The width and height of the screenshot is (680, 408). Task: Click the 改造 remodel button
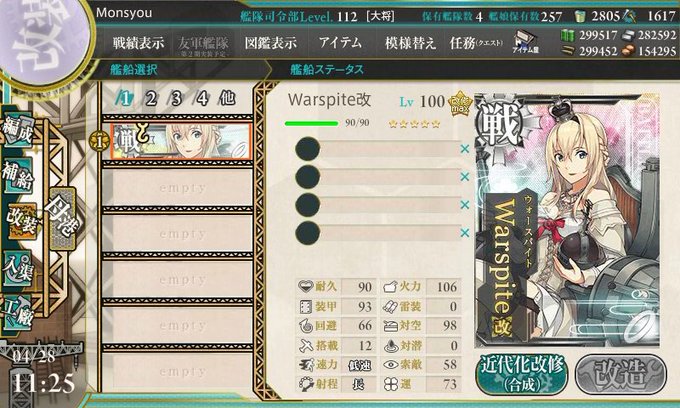pos(621,374)
